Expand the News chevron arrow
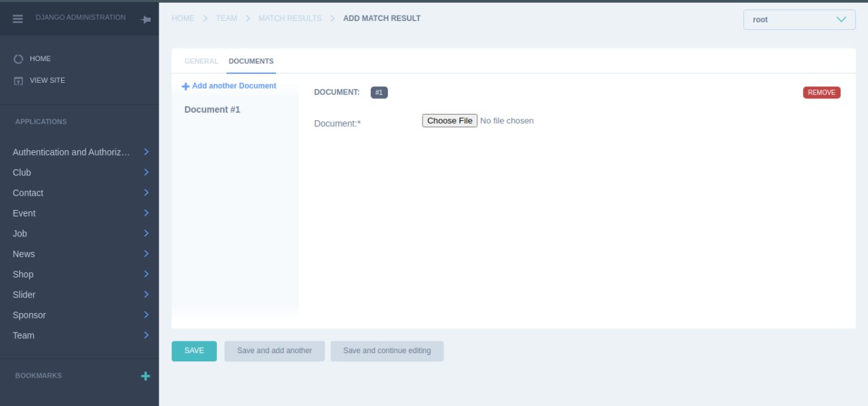The image size is (868, 406). 146,254
